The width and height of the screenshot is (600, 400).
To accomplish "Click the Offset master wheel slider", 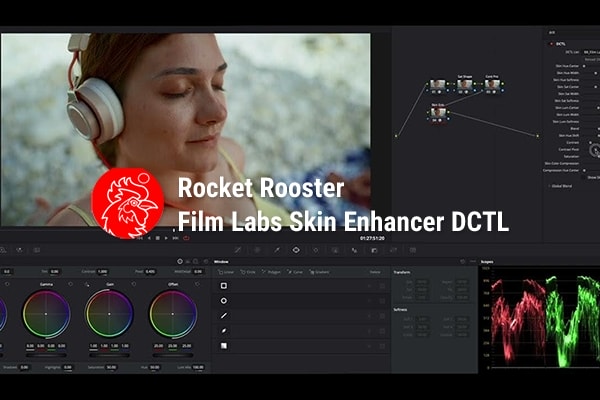I will tap(173, 355).
